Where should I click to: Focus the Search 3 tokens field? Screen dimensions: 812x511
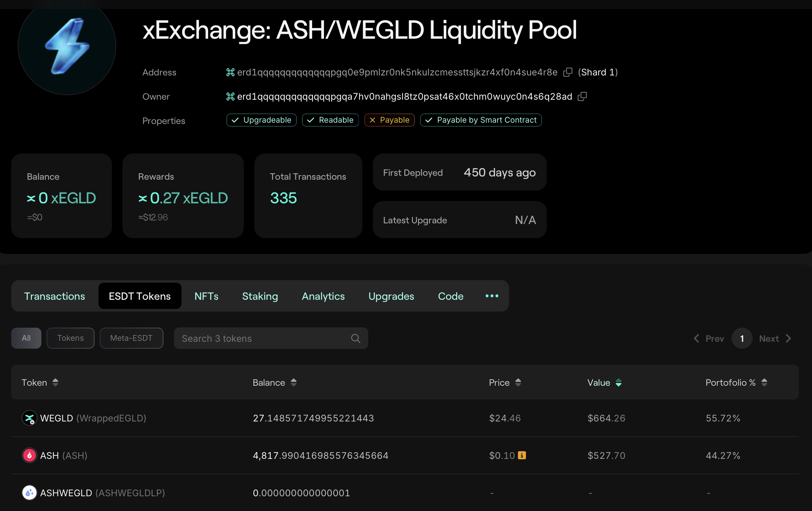click(x=271, y=338)
